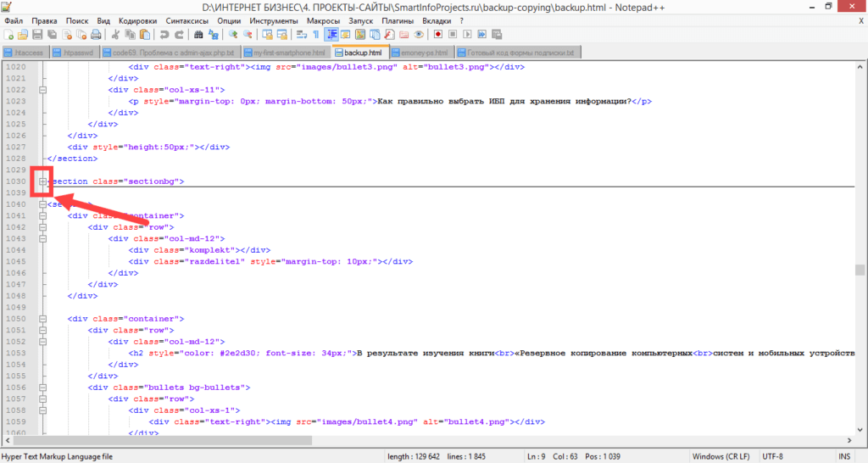Screen dimensions: 868x463
Task: Collapse the container div at line 1050
Action: pyautogui.click(x=42, y=319)
